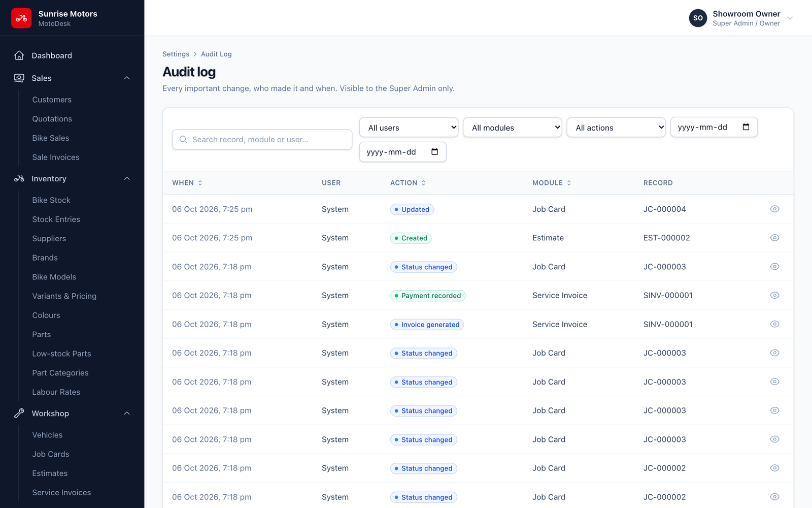Open Bike Stock page
812x508 pixels.
click(51, 200)
